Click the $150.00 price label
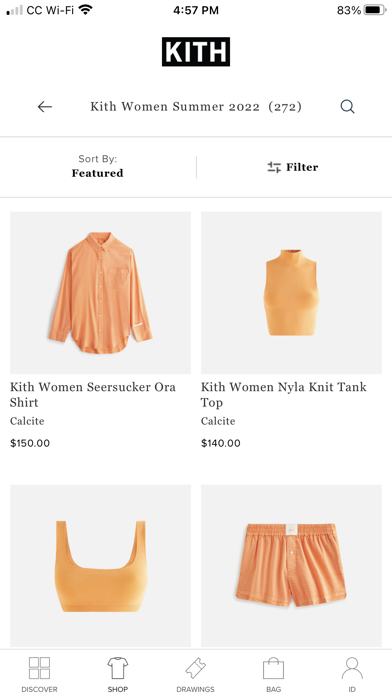392x696 pixels. click(x=30, y=443)
